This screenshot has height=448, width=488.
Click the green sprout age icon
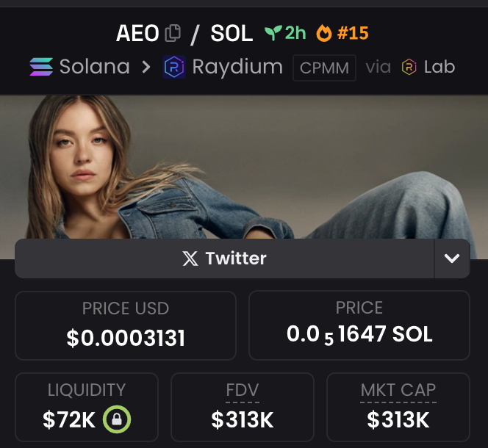[x=273, y=33]
